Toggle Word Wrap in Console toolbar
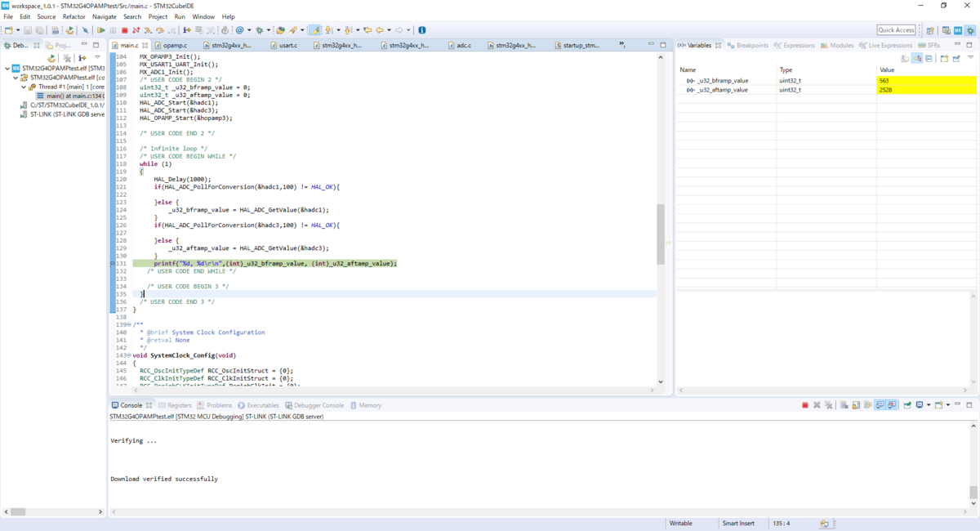The image size is (980, 531). pos(867,405)
